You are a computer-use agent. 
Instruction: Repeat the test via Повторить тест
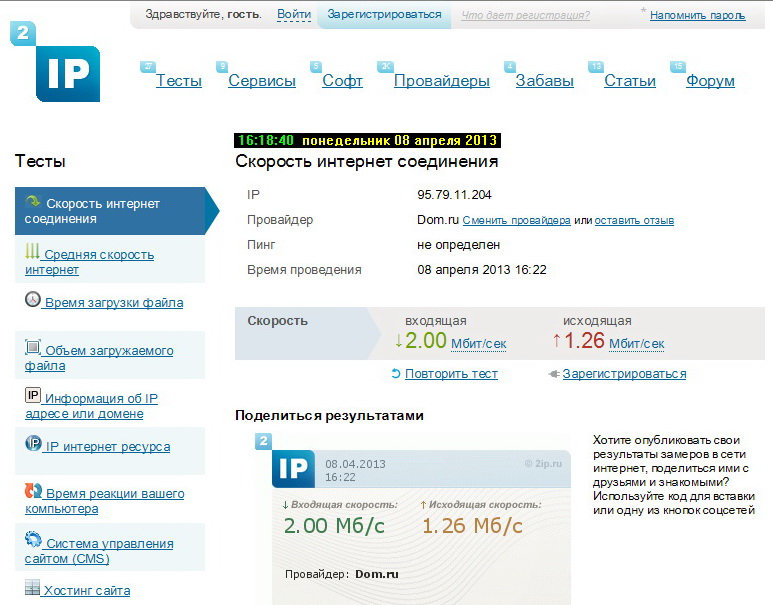(x=451, y=374)
